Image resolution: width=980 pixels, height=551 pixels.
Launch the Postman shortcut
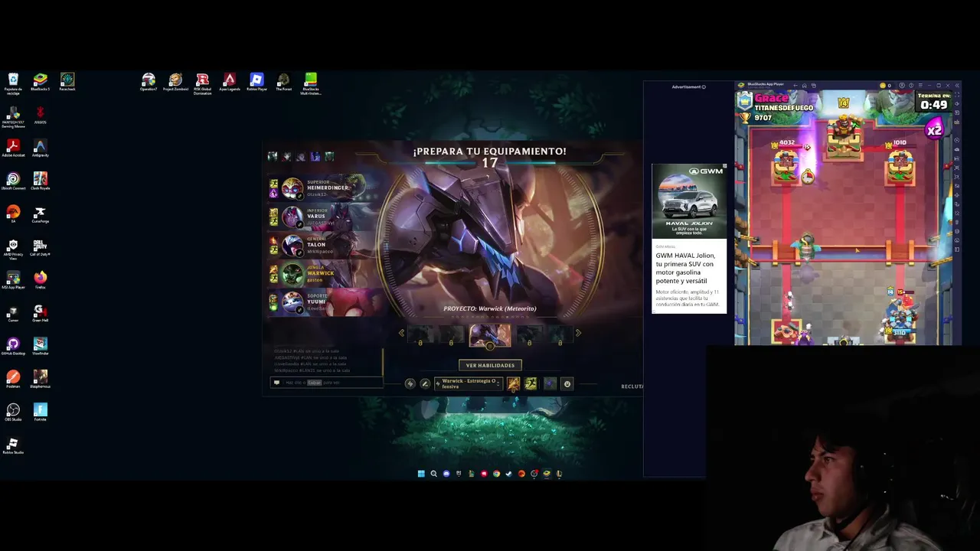(x=13, y=378)
